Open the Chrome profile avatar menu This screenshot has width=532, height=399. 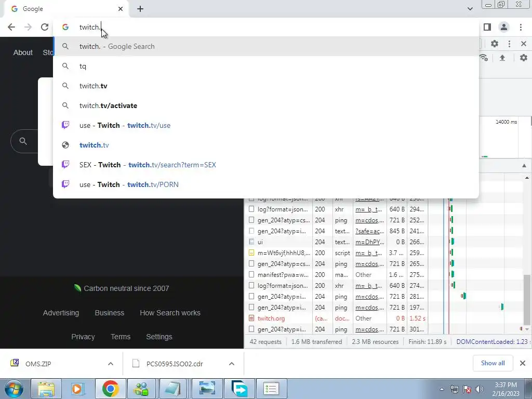pyautogui.click(x=504, y=27)
